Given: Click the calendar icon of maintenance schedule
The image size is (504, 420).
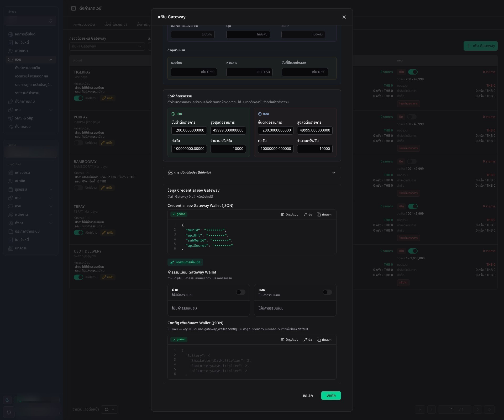Looking at the screenshot, I should (170, 173).
